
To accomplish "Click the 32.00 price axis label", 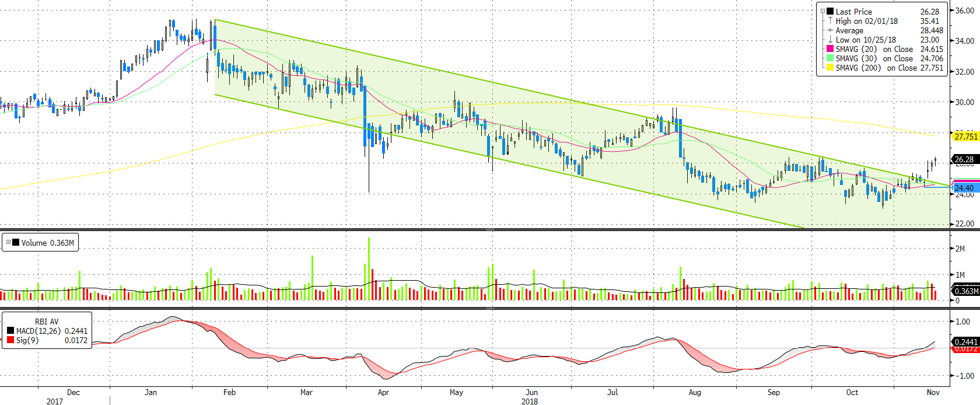I will [964, 72].
